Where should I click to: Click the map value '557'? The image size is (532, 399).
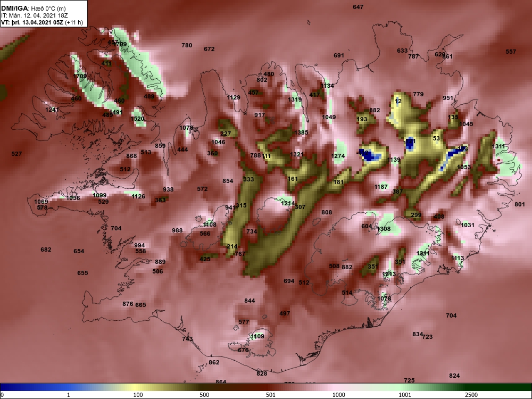(x=511, y=52)
